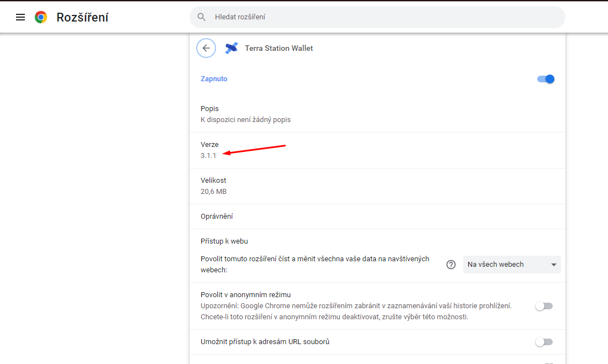Click the 'Terra Station Wallet' extension name
Image resolution: width=608 pixels, height=364 pixels.
[x=279, y=48]
